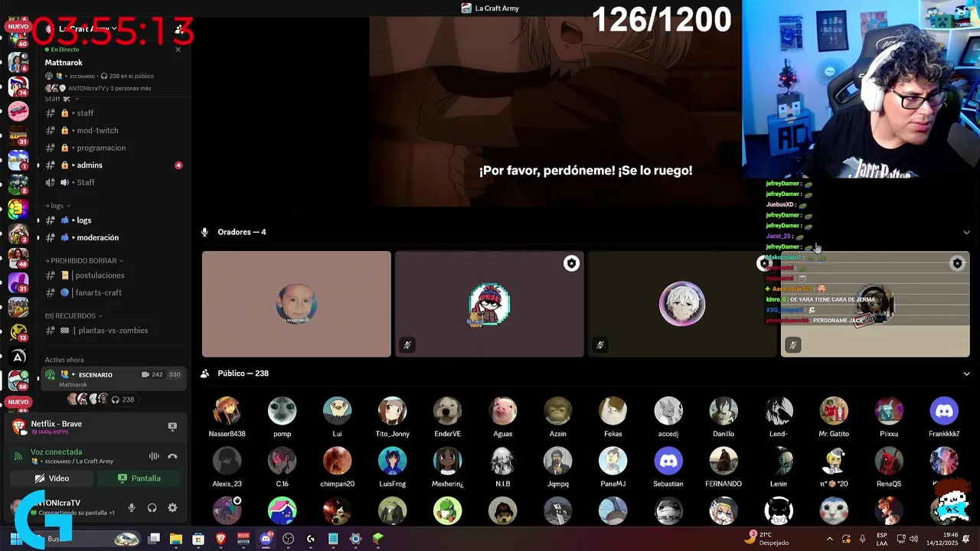
Task: Collapse the PROHIBIDO BORRAR category
Action: pyautogui.click(x=86, y=261)
